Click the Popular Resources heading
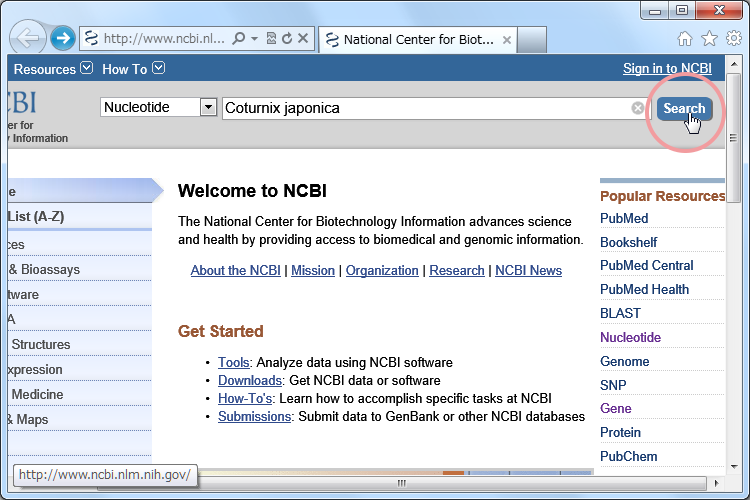Viewport: 750px width, 500px height. [662, 196]
